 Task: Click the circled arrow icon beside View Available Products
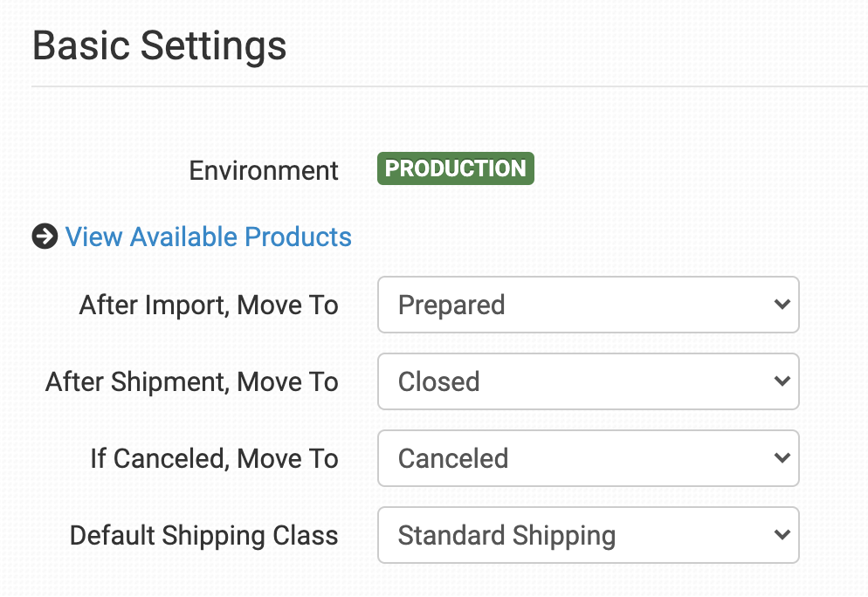pyautogui.click(x=45, y=237)
